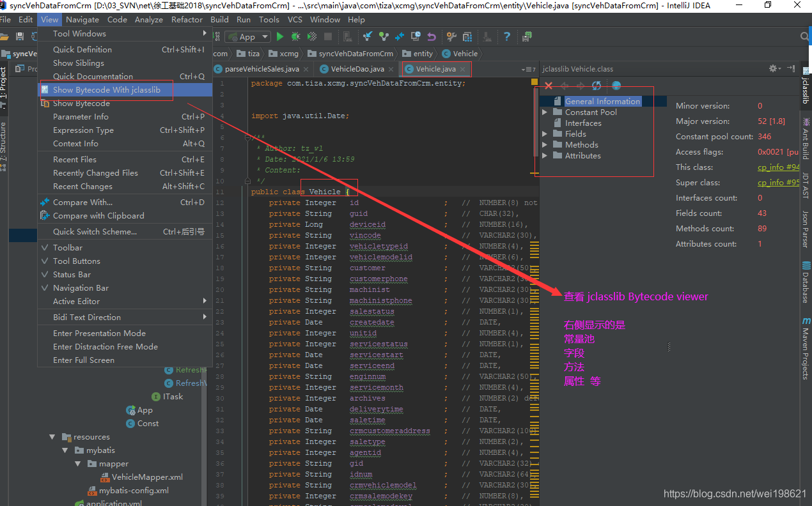This screenshot has width=812, height=506.
Task: Open the Maven Projects side panel
Action: pyautogui.click(x=806, y=348)
